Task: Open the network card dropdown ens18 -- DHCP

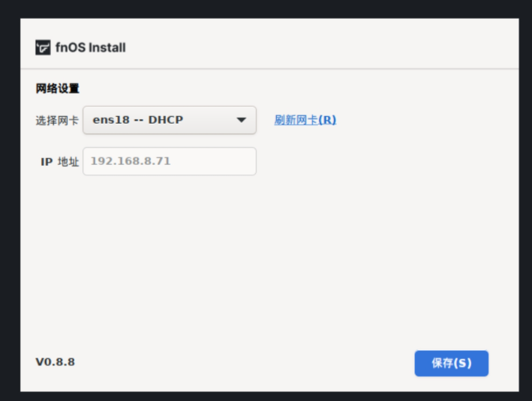Action: pos(170,120)
